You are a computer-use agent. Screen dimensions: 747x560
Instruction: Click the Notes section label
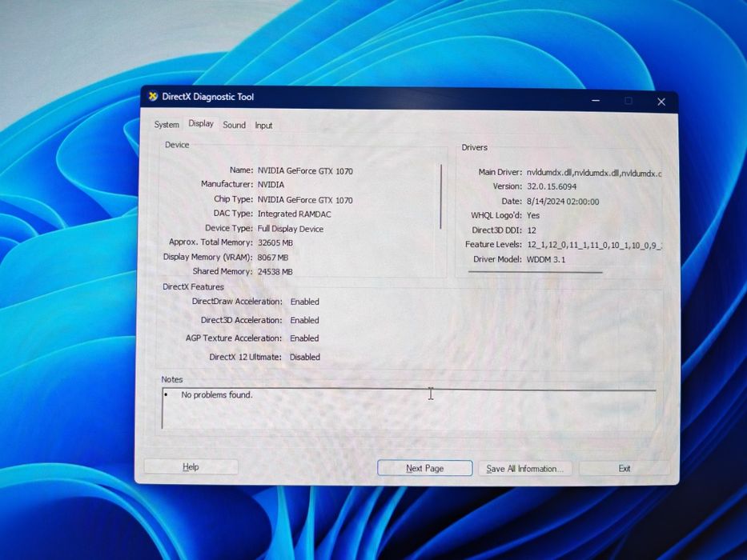click(171, 379)
